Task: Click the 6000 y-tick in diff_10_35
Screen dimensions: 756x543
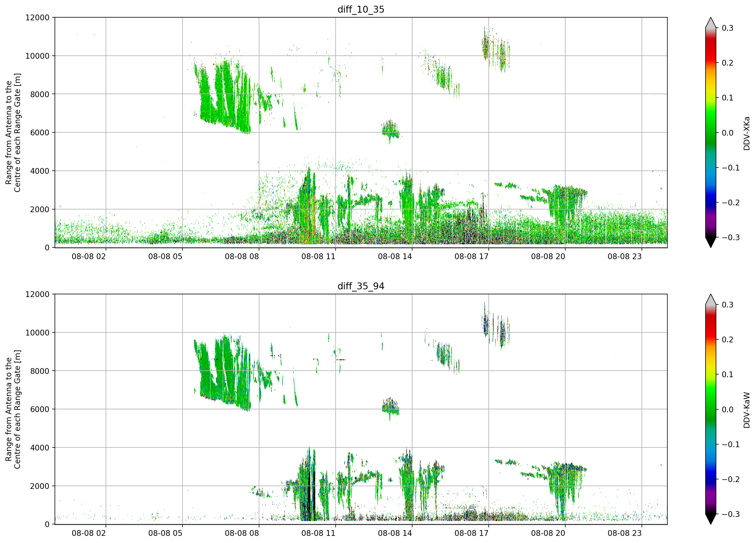Action: [40, 132]
